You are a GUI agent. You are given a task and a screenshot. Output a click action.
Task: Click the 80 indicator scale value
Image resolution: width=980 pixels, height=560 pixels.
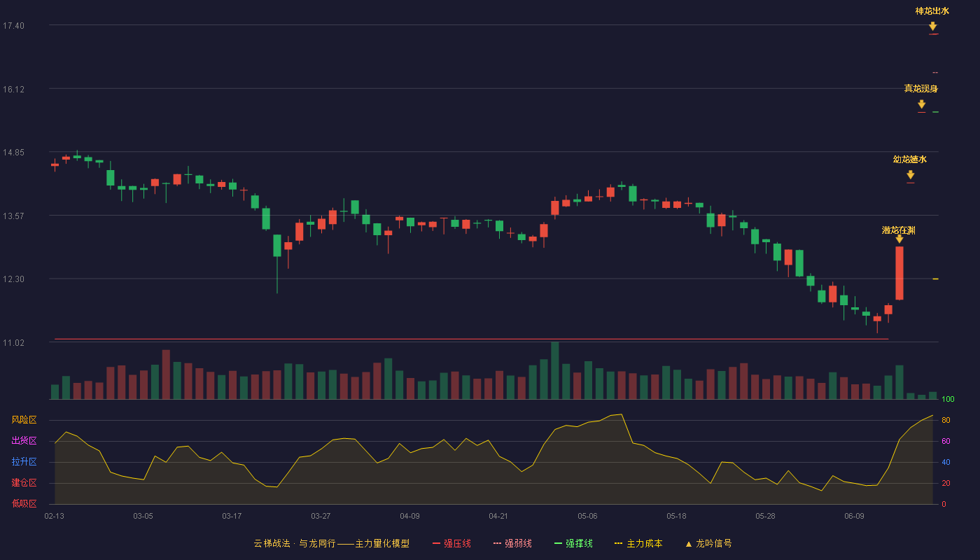click(x=946, y=421)
